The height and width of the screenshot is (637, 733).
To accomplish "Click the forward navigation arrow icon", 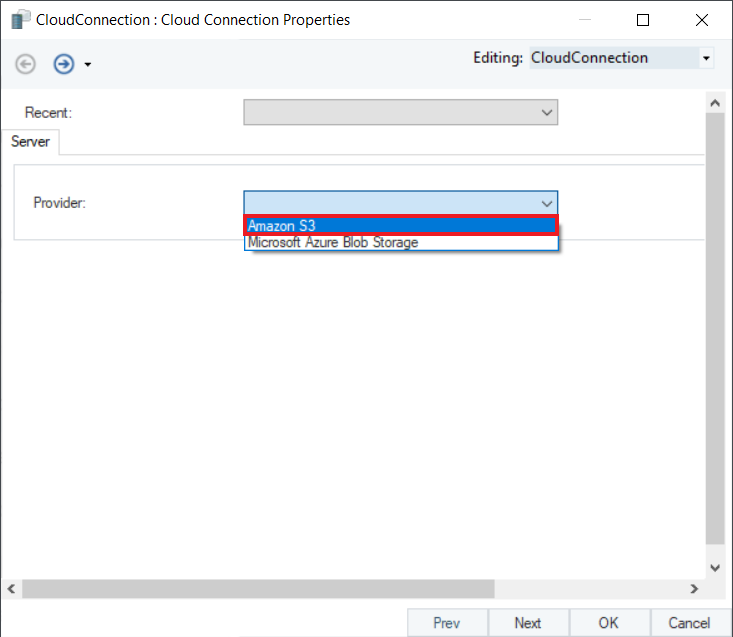I will pos(64,64).
